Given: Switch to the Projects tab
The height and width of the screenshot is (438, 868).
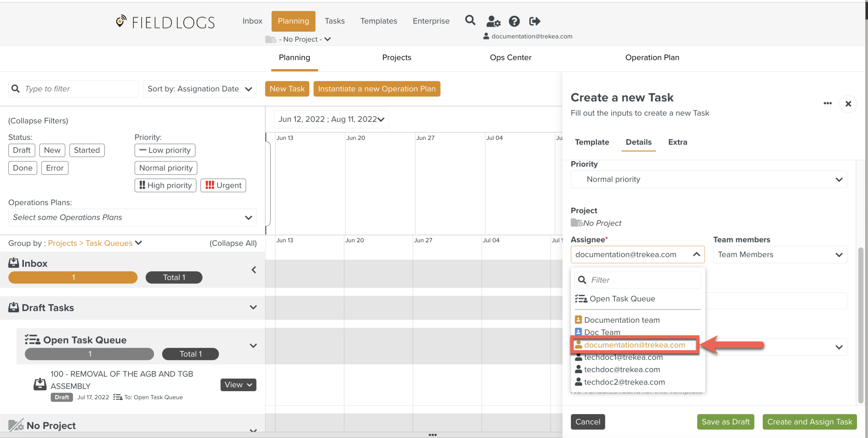Looking at the screenshot, I should click(x=397, y=57).
